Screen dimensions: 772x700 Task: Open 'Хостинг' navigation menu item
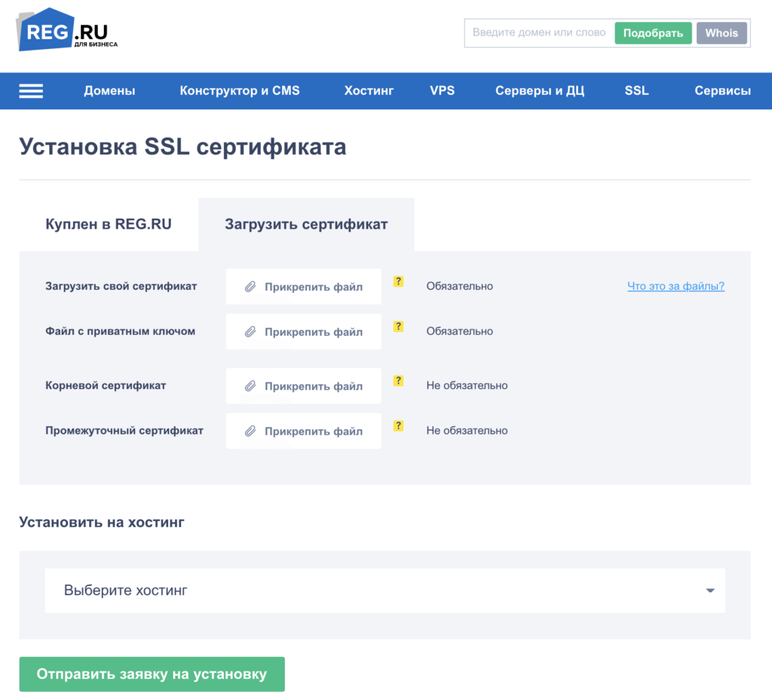[x=369, y=91]
